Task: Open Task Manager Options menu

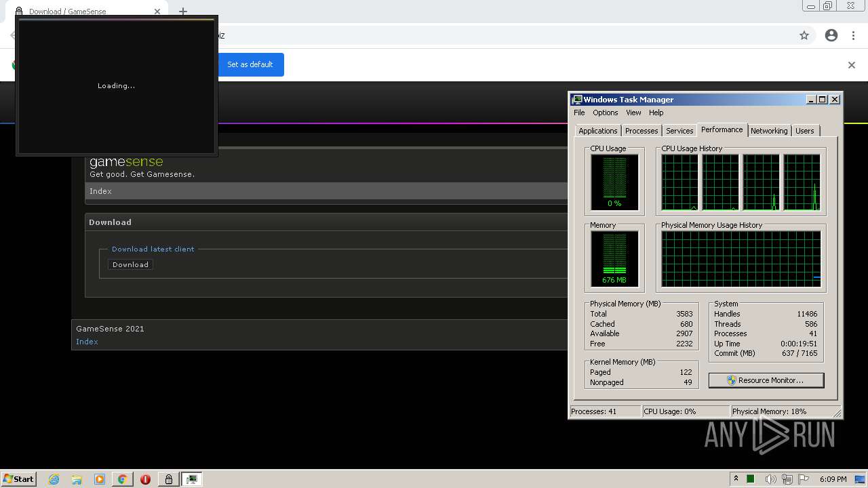Action: [605, 113]
